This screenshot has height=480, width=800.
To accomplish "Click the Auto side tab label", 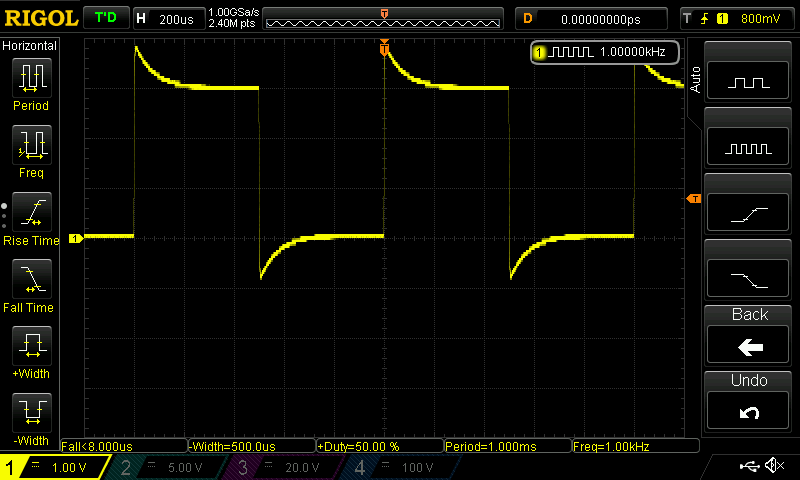I will coord(695,77).
